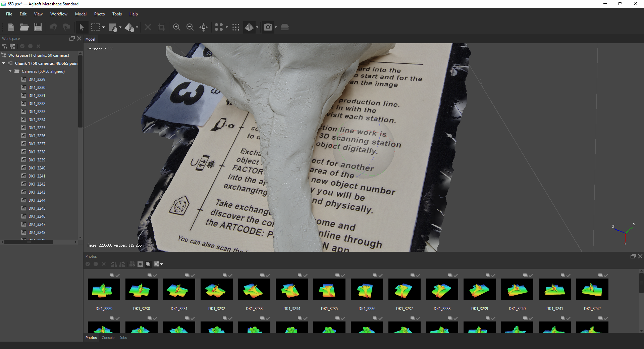The width and height of the screenshot is (644, 349).
Task: Switch to the Console tab
Action: click(x=108, y=338)
